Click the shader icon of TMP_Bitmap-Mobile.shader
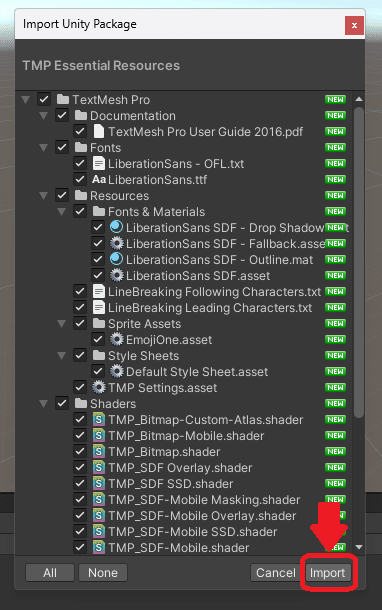The image size is (382, 610). tap(99, 435)
